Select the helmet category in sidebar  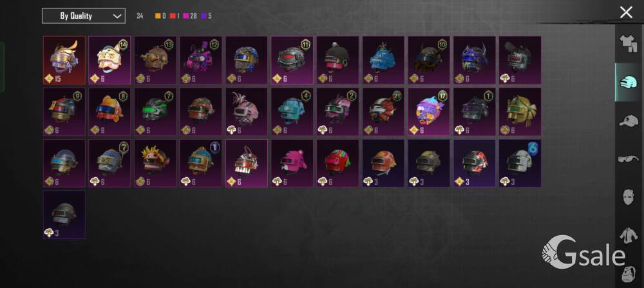pyautogui.click(x=628, y=82)
